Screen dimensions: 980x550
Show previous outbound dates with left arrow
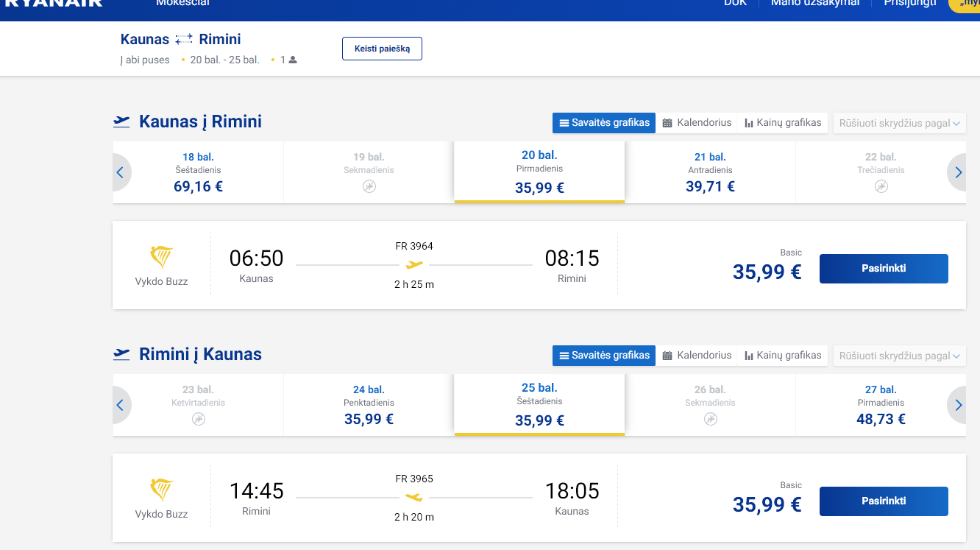click(121, 172)
